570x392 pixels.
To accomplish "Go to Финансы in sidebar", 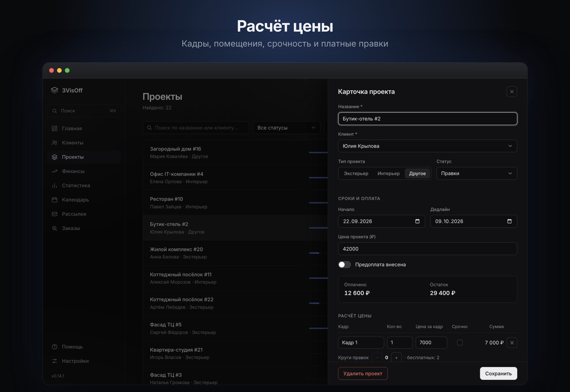I will click(x=84, y=171).
